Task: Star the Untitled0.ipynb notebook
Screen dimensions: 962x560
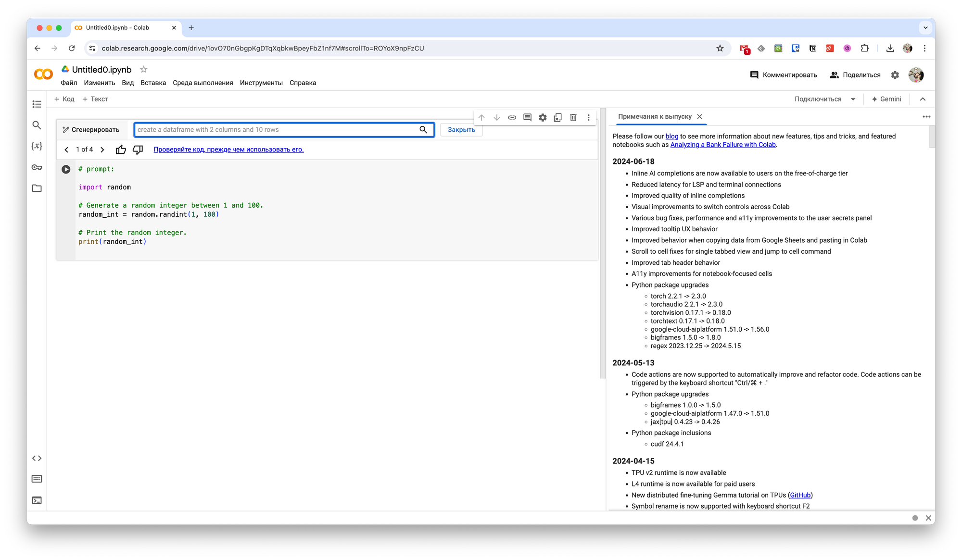Action: (143, 69)
